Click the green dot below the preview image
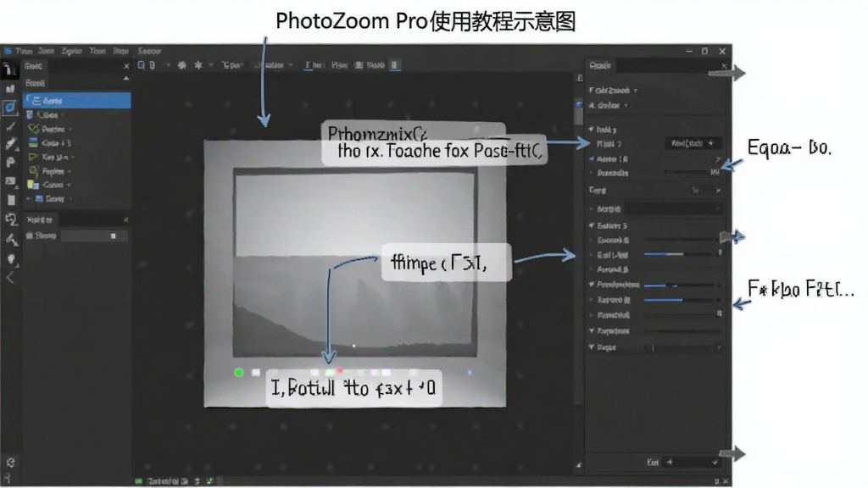The width and height of the screenshot is (868, 488). 238,373
